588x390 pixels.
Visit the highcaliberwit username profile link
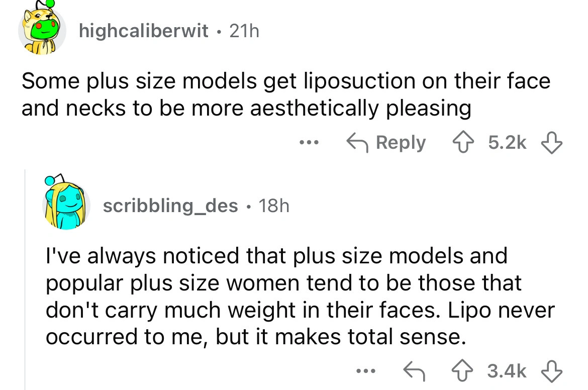click(143, 31)
